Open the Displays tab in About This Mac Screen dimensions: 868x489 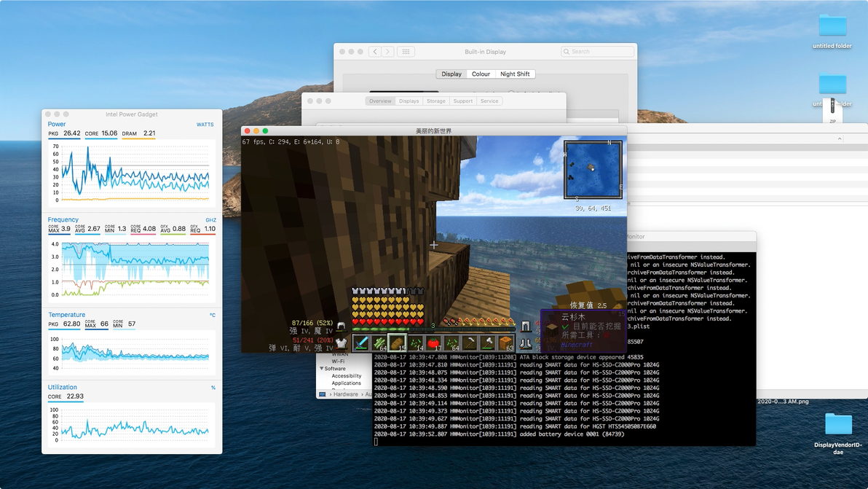(x=409, y=101)
